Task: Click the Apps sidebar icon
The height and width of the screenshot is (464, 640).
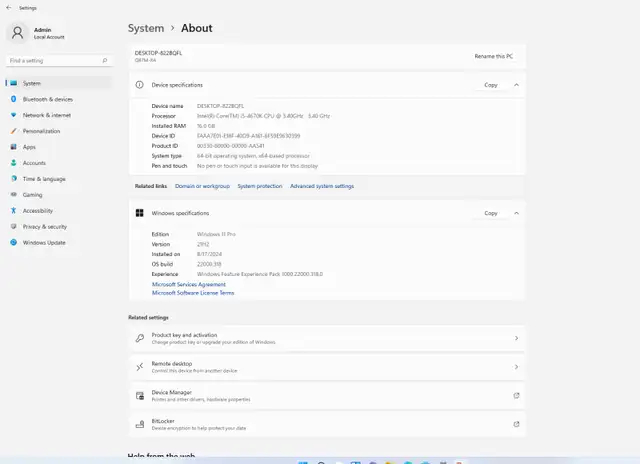Action: tap(13, 147)
